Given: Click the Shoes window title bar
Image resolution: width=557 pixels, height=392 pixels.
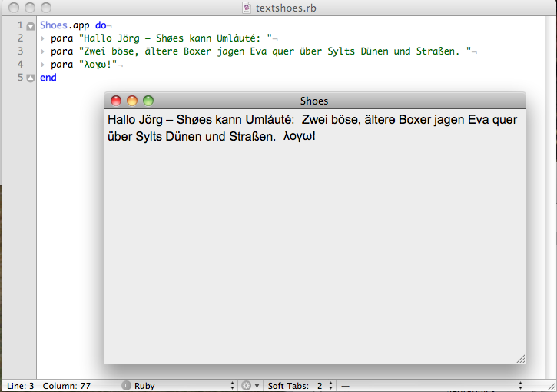Looking at the screenshot, I should click(315, 101).
